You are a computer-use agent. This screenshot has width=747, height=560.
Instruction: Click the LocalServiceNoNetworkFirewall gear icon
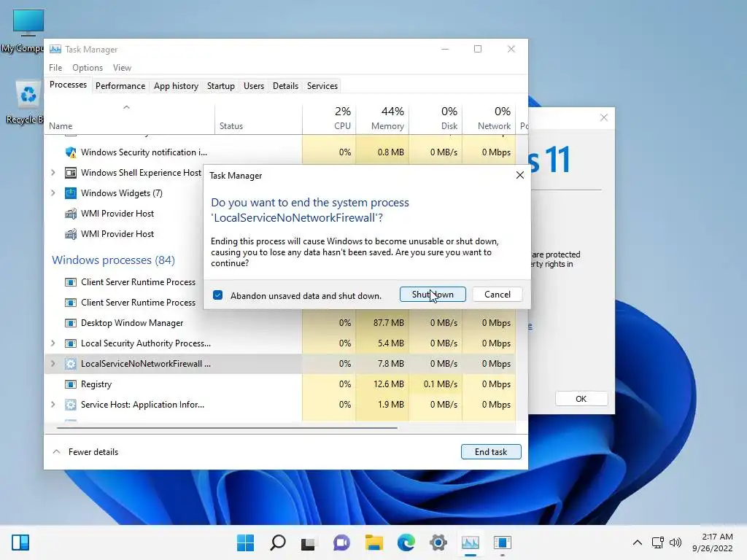[x=71, y=365]
